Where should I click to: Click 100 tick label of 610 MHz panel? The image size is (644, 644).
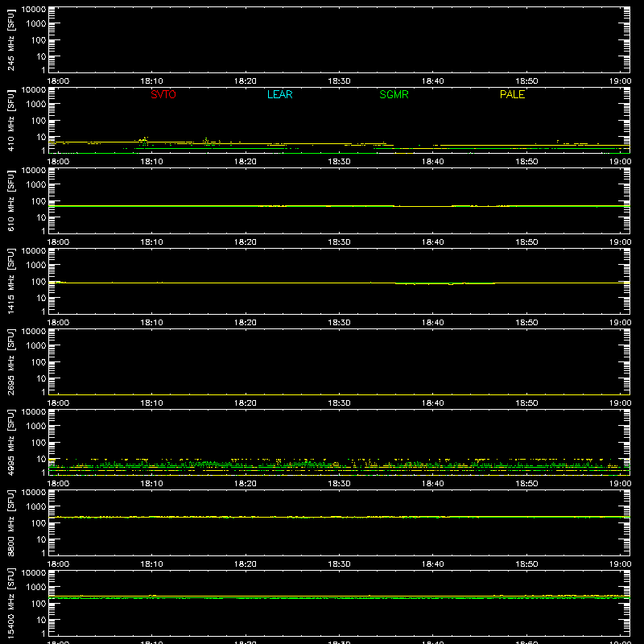coord(39,201)
